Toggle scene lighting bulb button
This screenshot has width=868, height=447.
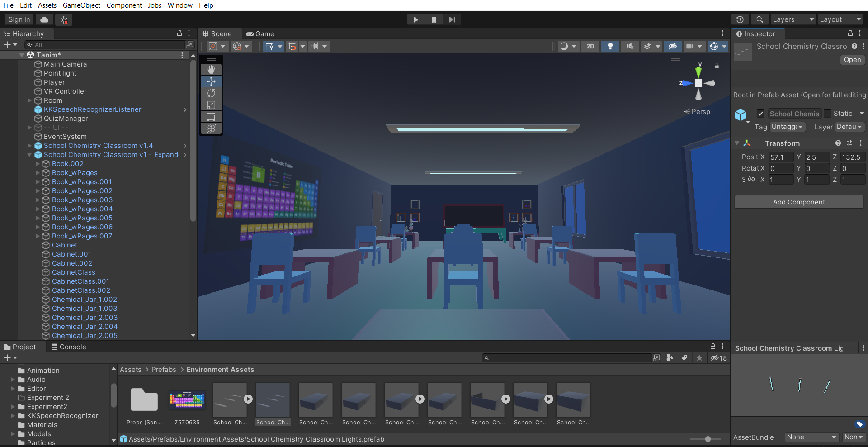[x=610, y=46]
